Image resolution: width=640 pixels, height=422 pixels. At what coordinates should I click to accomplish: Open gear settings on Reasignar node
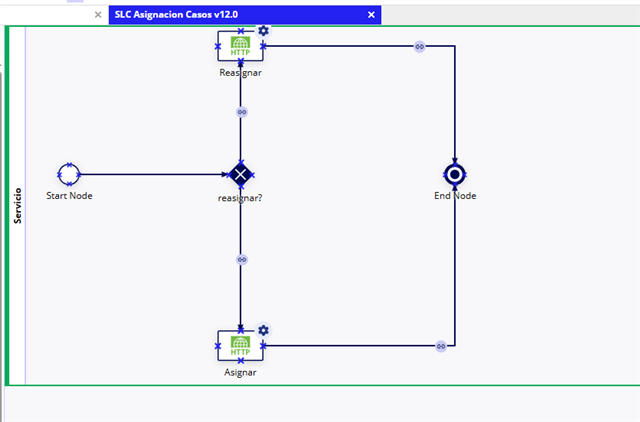click(263, 31)
